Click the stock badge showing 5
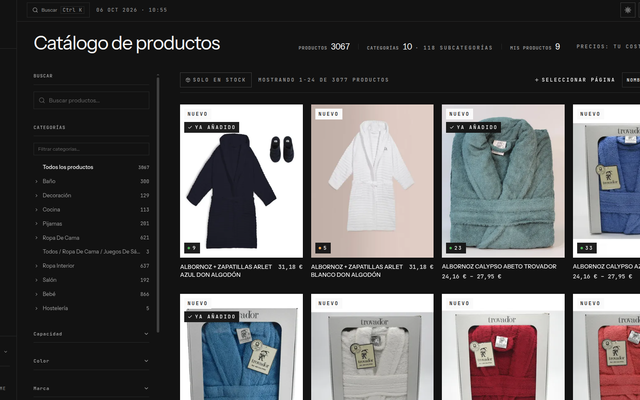 [x=323, y=248]
